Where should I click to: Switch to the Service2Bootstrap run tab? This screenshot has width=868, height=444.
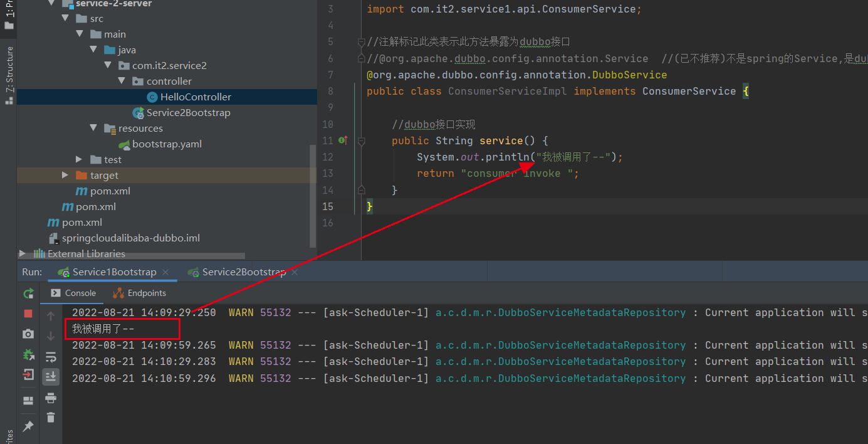(x=244, y=272)
